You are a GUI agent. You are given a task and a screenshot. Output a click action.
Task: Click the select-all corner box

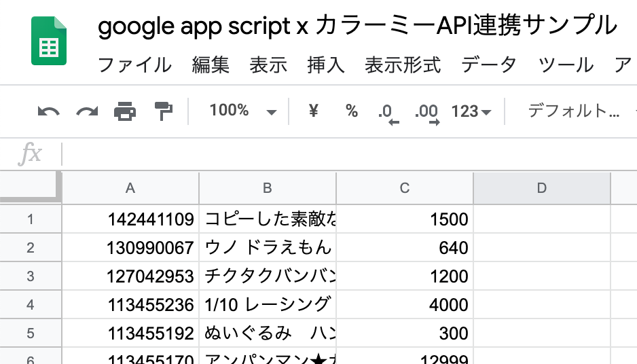[31, 187]
